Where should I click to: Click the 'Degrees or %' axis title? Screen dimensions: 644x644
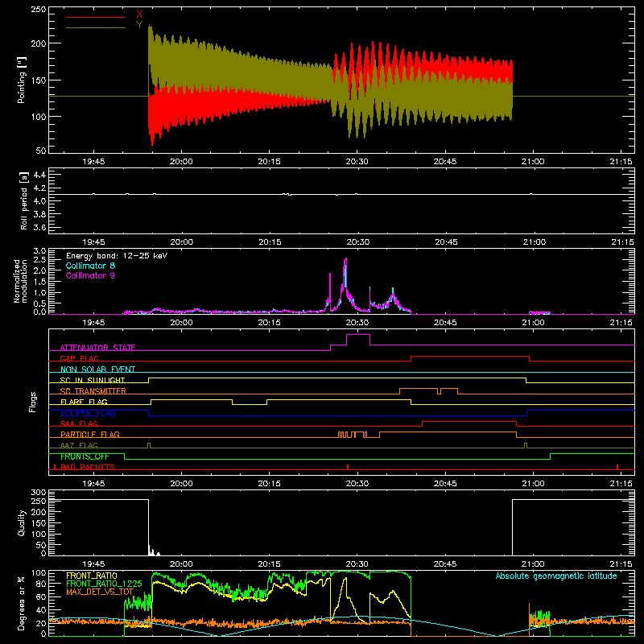pyautogui.click(x=22, y=603)
